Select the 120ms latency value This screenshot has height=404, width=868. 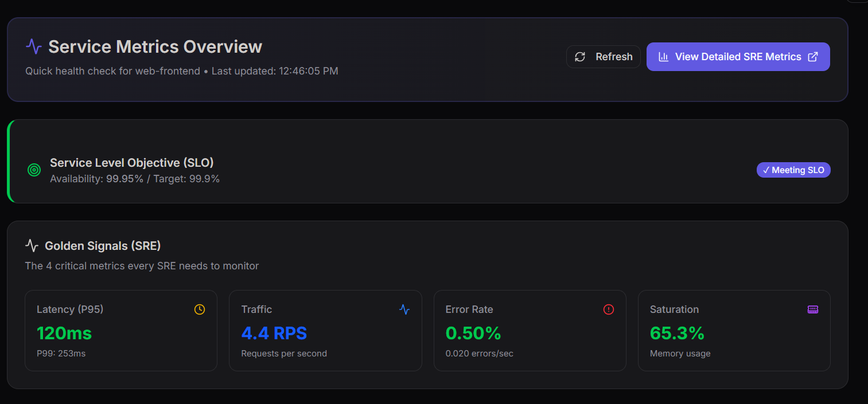tap(64, 333)
